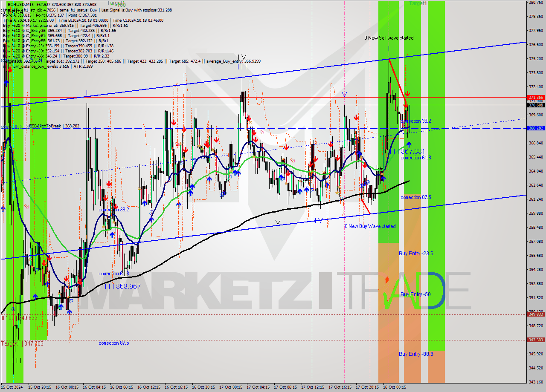Viewport: 546px width, 392px height.
Task: Click the '15 Oct 20:15' time axis label
Action: coord(41,387)
